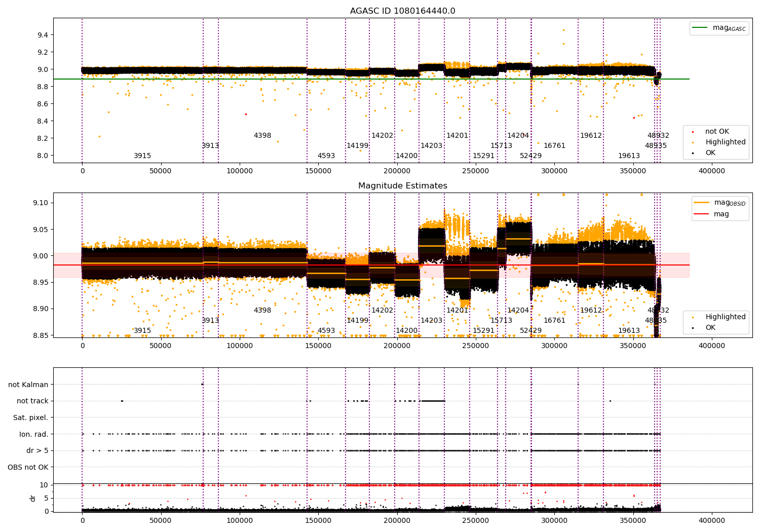Click obsid label 14201 in the top plot

click(x=457, y=136)
